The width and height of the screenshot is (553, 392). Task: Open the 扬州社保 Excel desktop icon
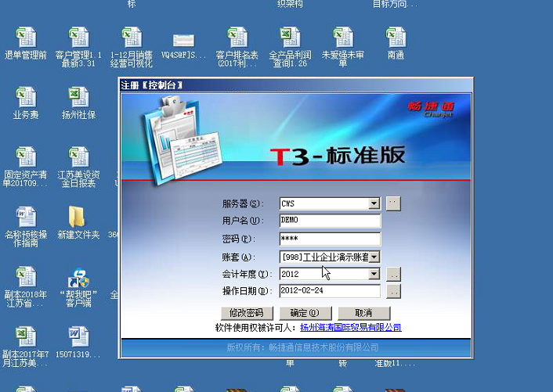(x=78, y=97)
